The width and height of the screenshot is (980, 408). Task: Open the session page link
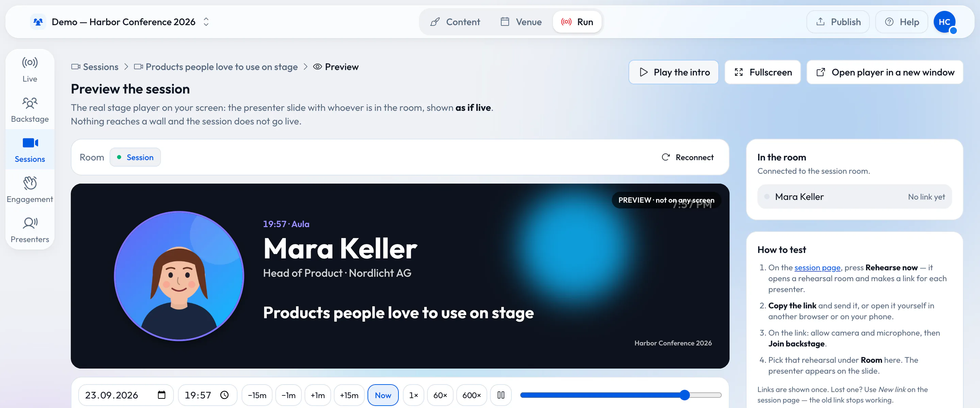[x=817, y=268]
